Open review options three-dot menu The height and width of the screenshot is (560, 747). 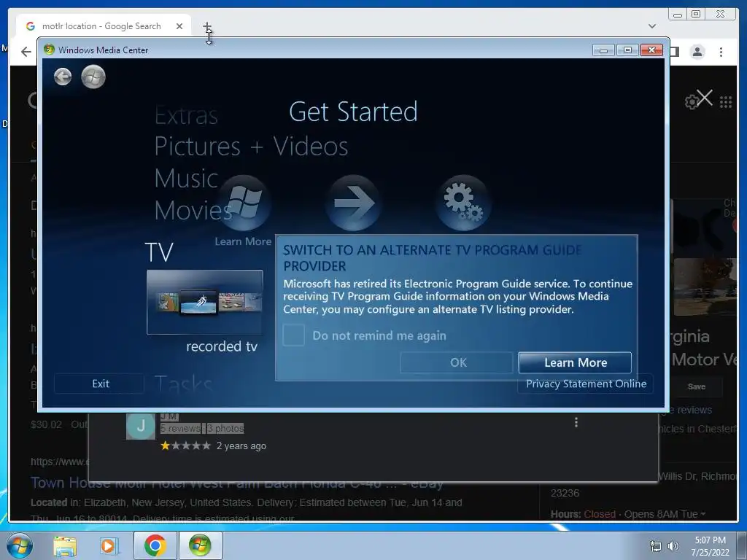point(576,422)
